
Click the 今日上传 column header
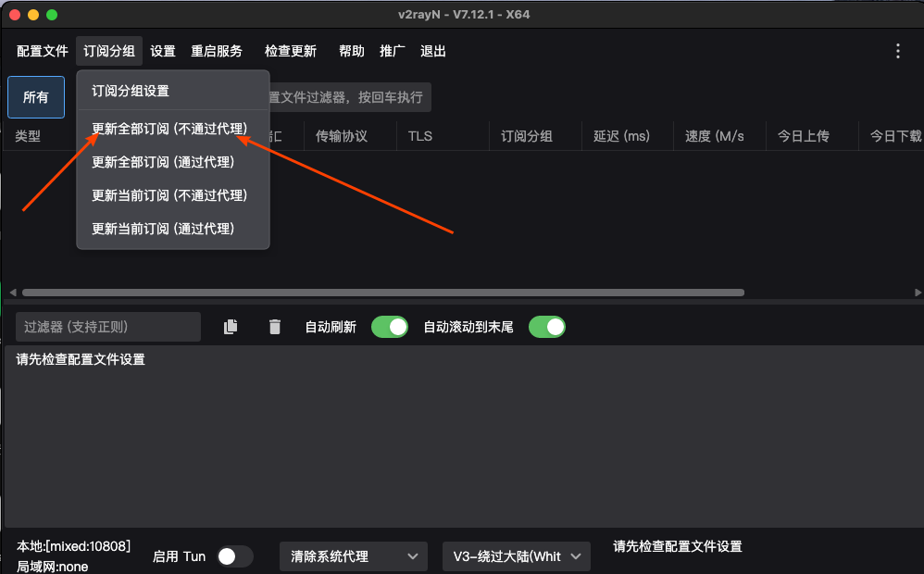tap(804, 136)
